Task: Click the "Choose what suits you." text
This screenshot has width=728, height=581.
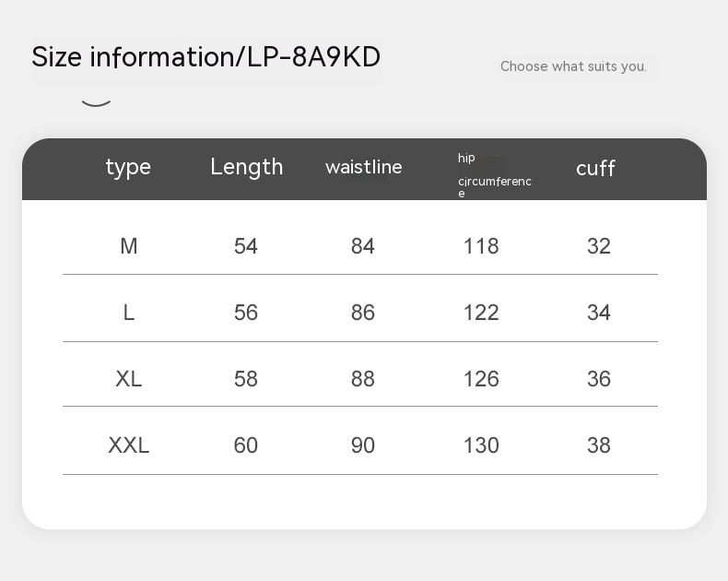Action: pyautogui.click(x=573, y=66)
